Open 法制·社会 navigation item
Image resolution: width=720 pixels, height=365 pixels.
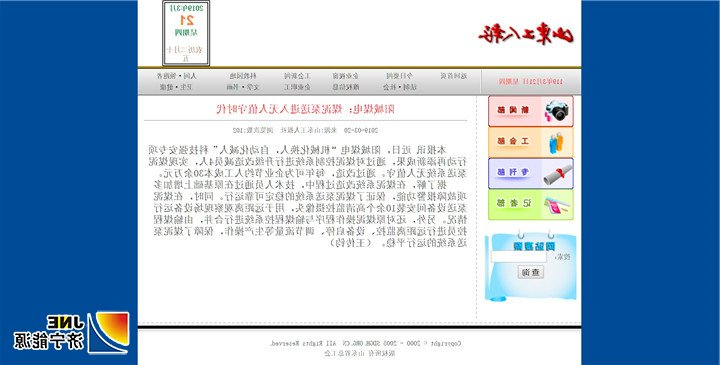399,87
